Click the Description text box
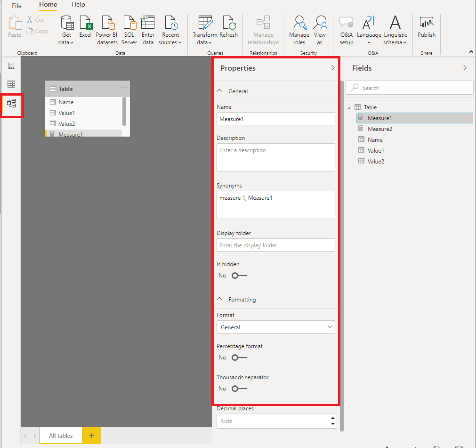Screen dimensions: 476x448 pyautogui.click(x=275, y=157)
